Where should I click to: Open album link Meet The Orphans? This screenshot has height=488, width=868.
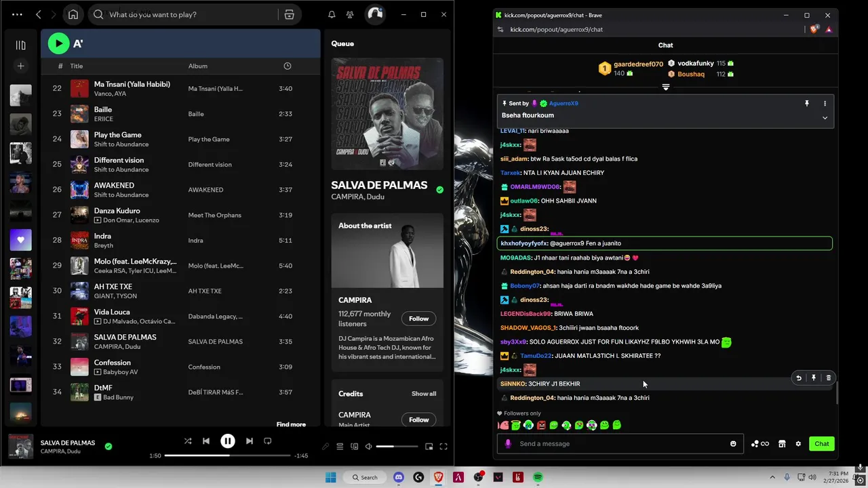[214, 216]
